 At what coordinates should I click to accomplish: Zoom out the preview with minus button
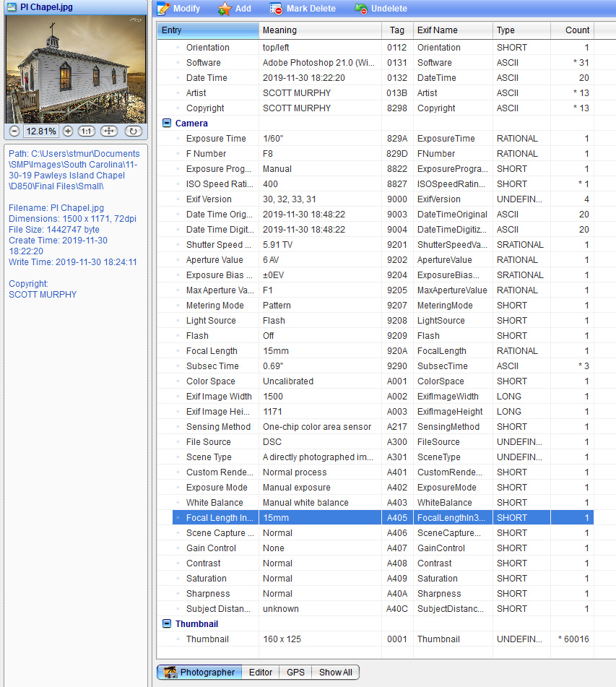pos(14,131)
